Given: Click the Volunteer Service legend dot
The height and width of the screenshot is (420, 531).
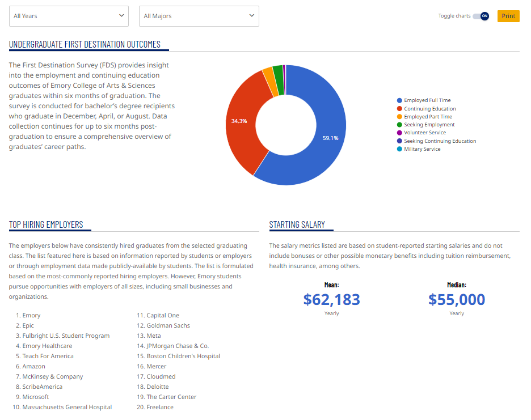Looking at the screenshot, I should pyautogui.click(x=400, y=133).
